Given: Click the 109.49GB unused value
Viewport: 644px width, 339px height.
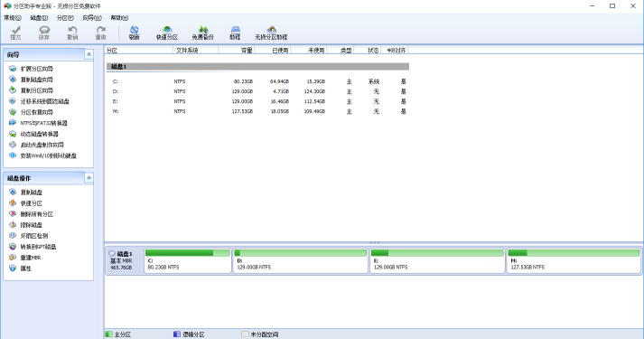Looking at the screenshot, I should click(x=314, y=111).
